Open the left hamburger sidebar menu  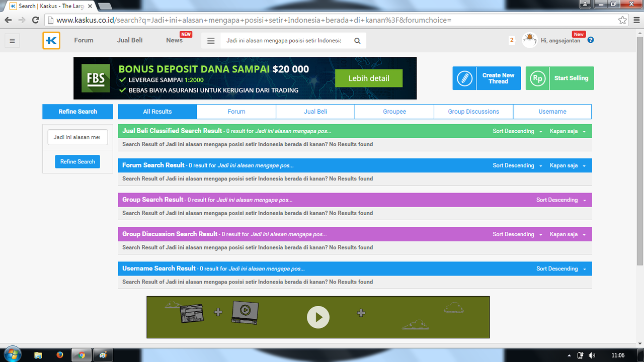(x=13, y=41)
